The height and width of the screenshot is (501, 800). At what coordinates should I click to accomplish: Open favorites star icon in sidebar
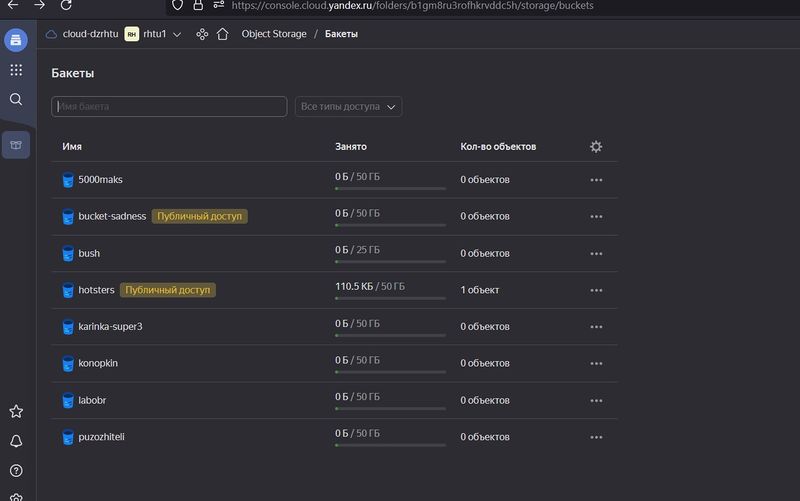click(16, 411)
